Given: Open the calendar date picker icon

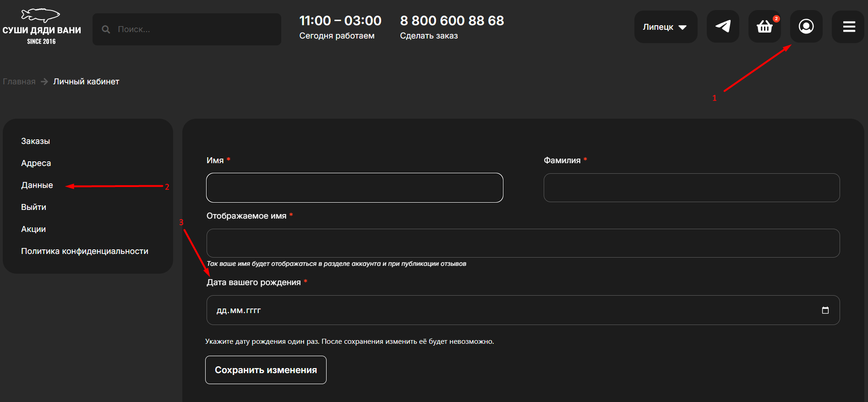Looking at the screenshot, I should coord(825,310).
